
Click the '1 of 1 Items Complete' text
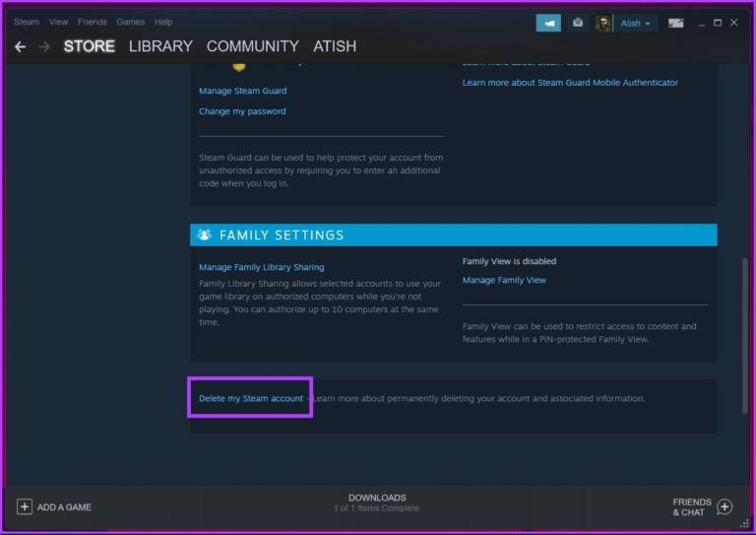click(376, 508)
